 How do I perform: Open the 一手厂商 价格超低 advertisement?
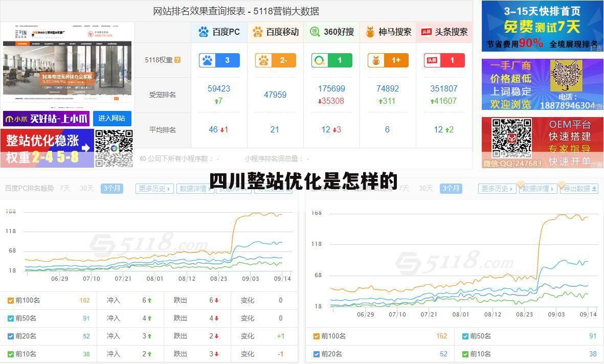(x=542, y=84)
